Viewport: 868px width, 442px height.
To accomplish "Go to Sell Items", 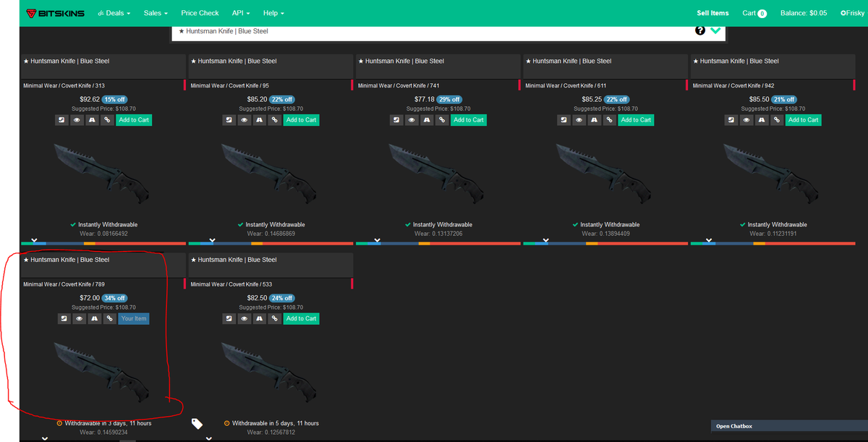I will click(712, 13).
